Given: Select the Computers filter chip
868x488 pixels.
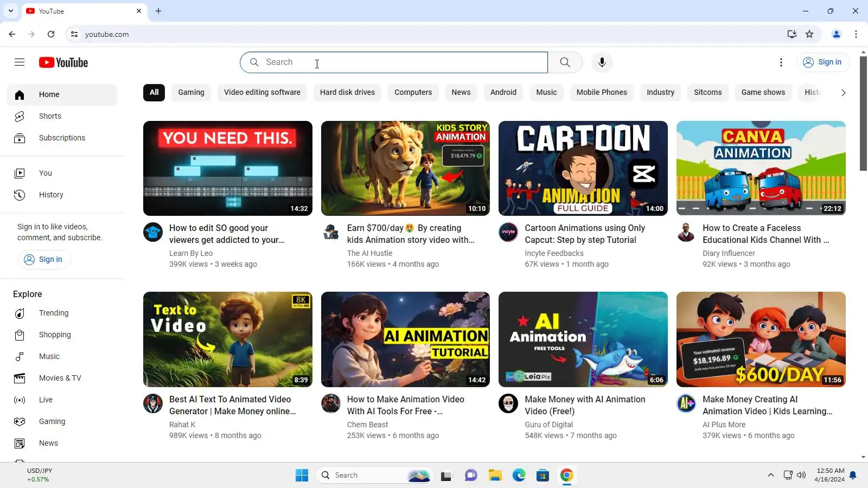Looking at the screenshot, I should [413, 92].
